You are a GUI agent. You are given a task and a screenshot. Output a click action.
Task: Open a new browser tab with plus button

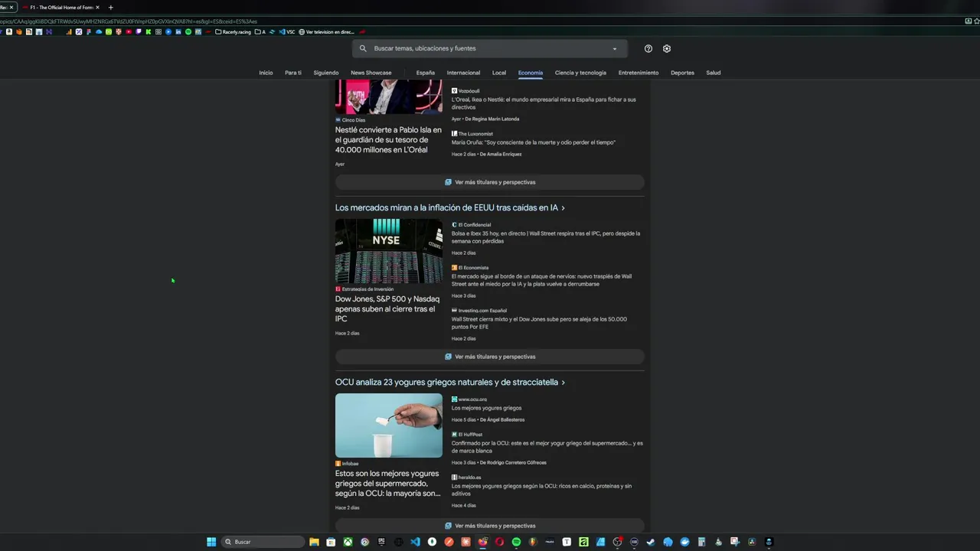point(110,7)
